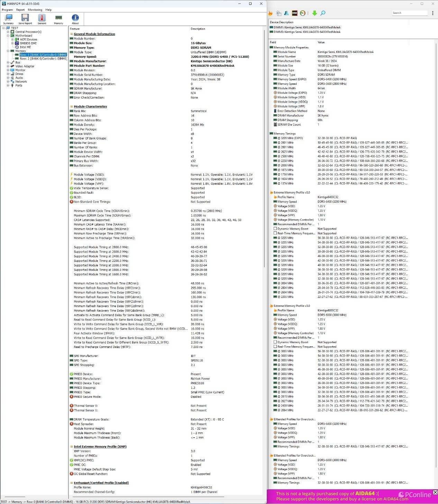The width and height of the screenshot is (438, 504).
Task: Open the Program menu
Action: (x=7, y=10)
